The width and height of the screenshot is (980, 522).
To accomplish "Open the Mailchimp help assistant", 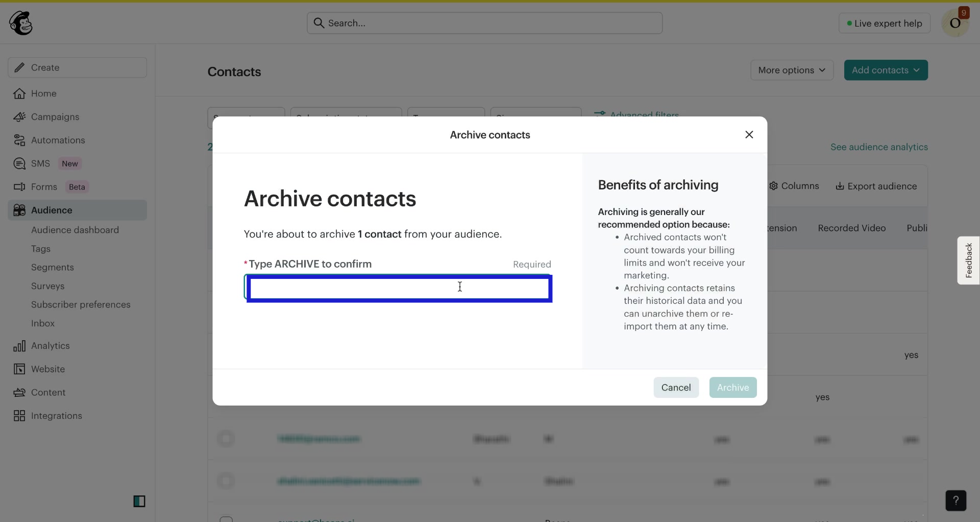I will tap(956, 501).
